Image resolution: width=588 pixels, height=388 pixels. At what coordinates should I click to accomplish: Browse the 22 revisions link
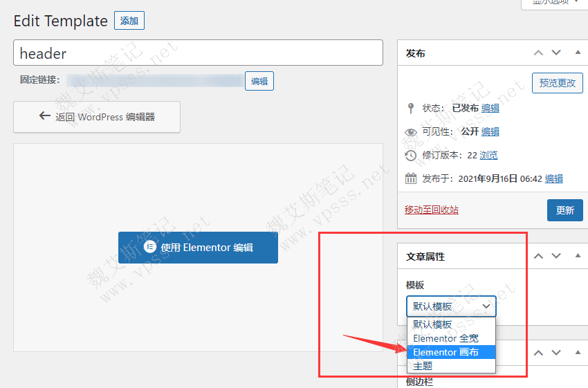tap(488, 155)
